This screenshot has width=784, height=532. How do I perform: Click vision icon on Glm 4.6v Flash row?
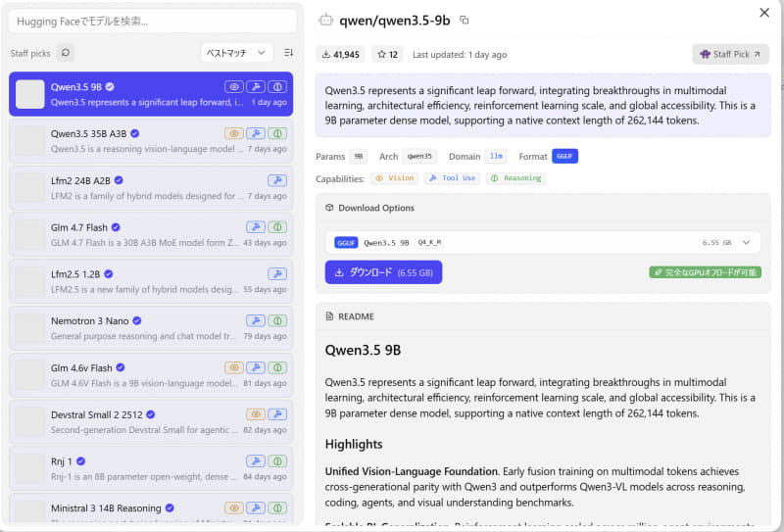pyautogui.click(x=233, y=367)
